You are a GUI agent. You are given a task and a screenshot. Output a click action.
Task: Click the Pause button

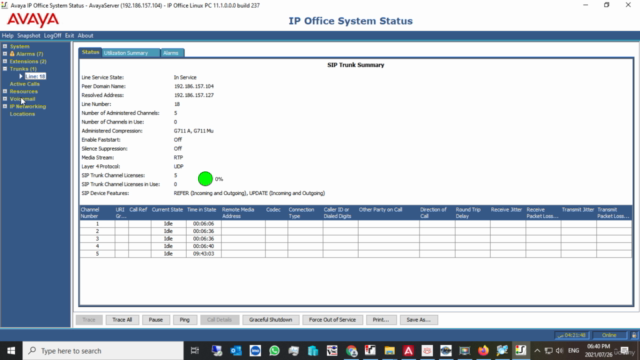coord(156,320)
